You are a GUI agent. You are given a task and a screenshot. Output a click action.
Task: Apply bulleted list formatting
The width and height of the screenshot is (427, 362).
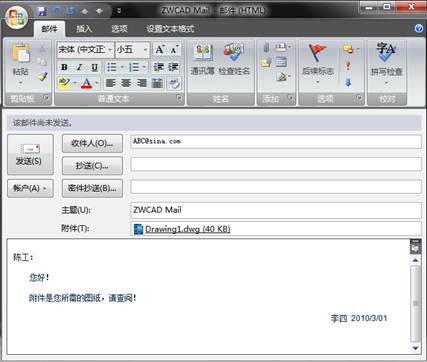[x=112, y=67]
